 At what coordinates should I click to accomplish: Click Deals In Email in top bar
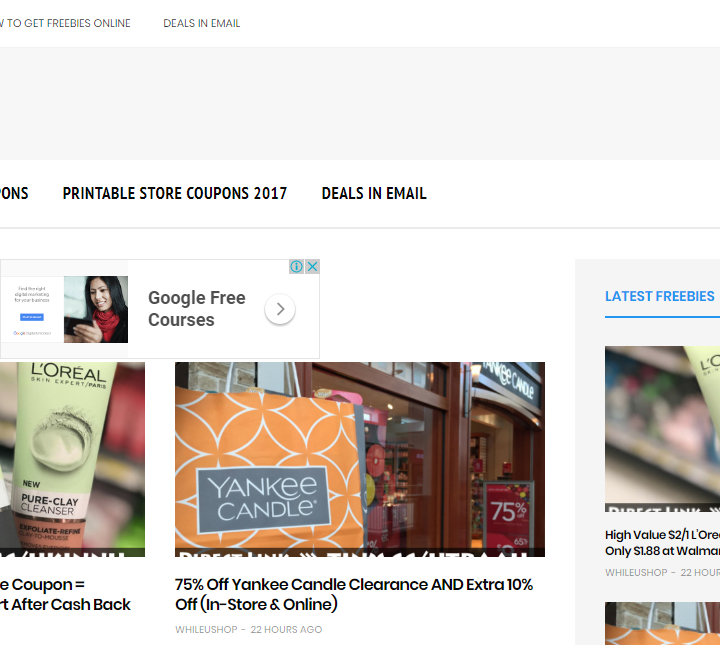point(202,23)
